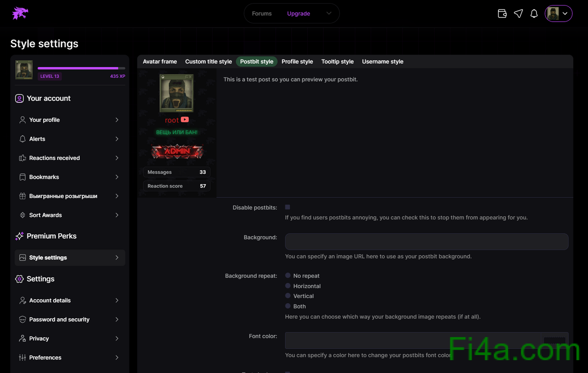The width and height of the screenshot is (588, 373).
Task: Open the paper plane messages icon
Action: coord(518,14)
